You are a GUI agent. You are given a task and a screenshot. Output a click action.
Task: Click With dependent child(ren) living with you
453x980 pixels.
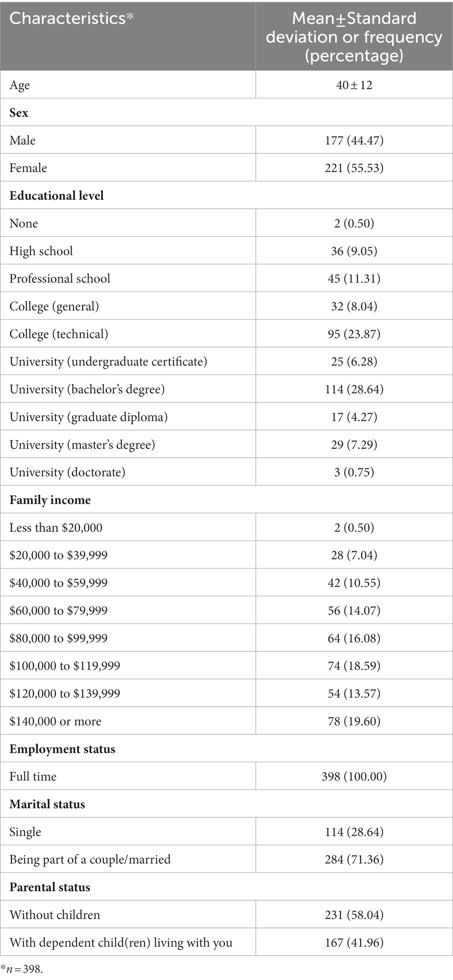[121, 942]
